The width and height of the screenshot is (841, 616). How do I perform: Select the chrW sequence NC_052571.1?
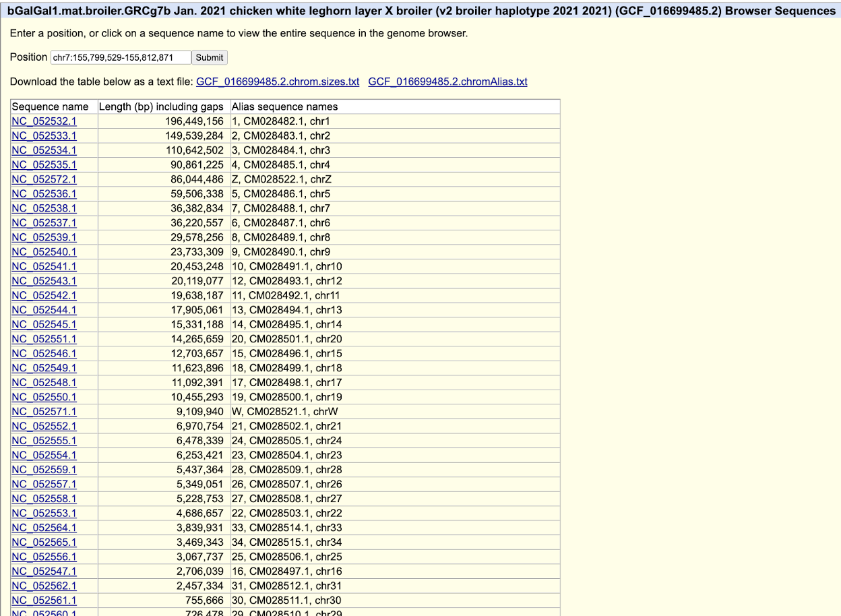point(44,412)
